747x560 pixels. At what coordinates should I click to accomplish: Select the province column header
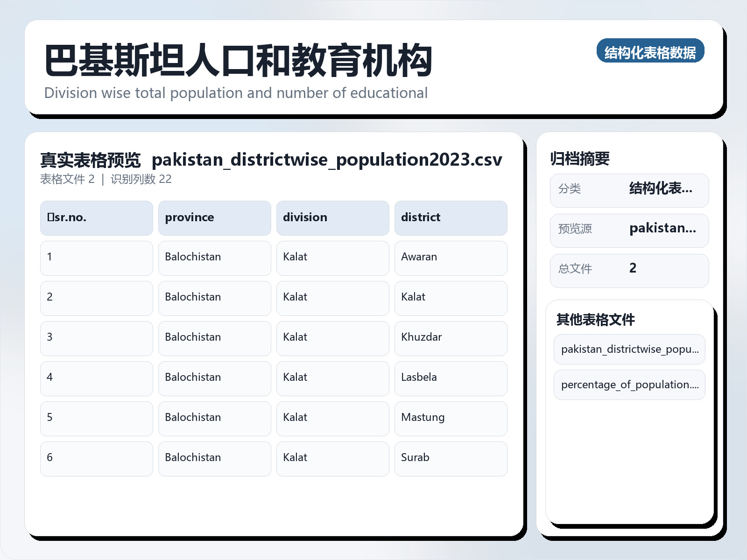(x=214, y=217)
